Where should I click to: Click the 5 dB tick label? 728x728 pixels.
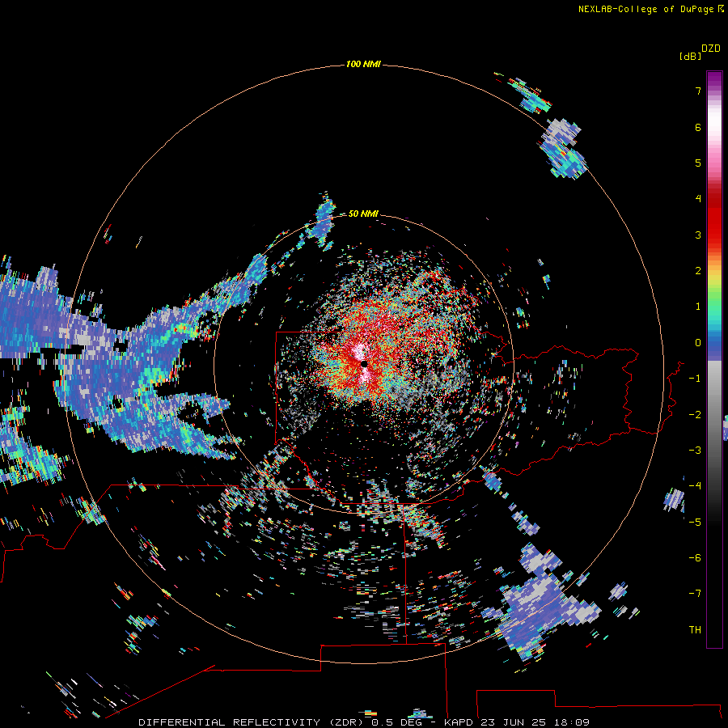click(x=698, y=163)
